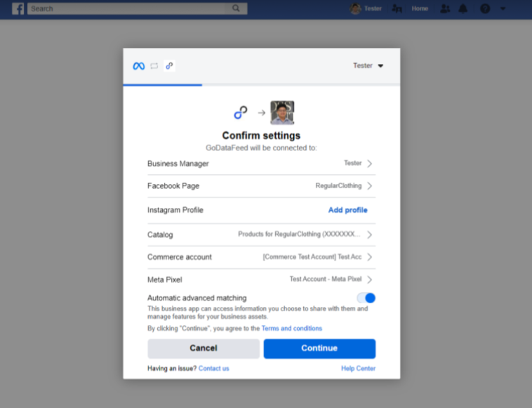Click the Meta Pixel label
532x408 pixels.
tap(164, 279)
